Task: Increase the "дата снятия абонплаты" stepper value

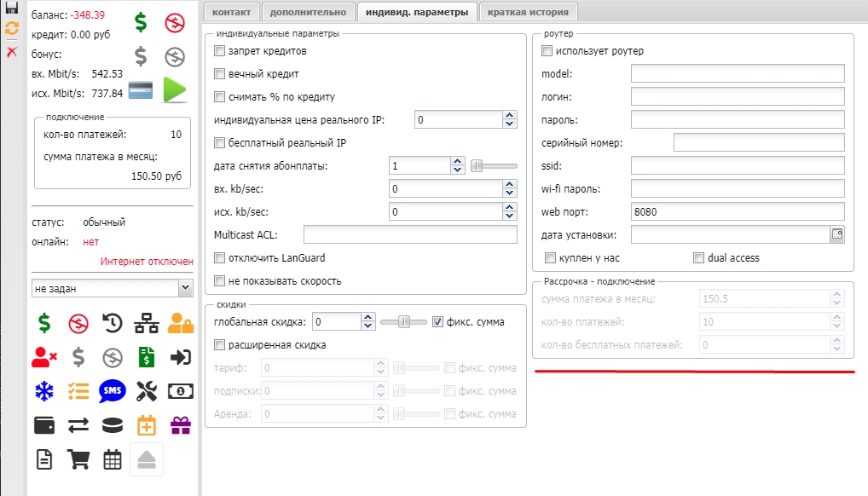Action: pyautogui.click(x=458, y=161)
